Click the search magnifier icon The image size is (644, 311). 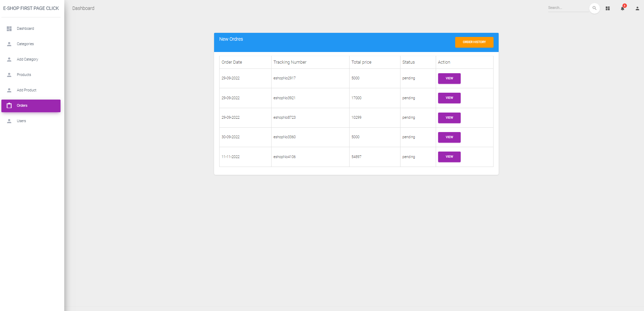(x=594, y=8)
